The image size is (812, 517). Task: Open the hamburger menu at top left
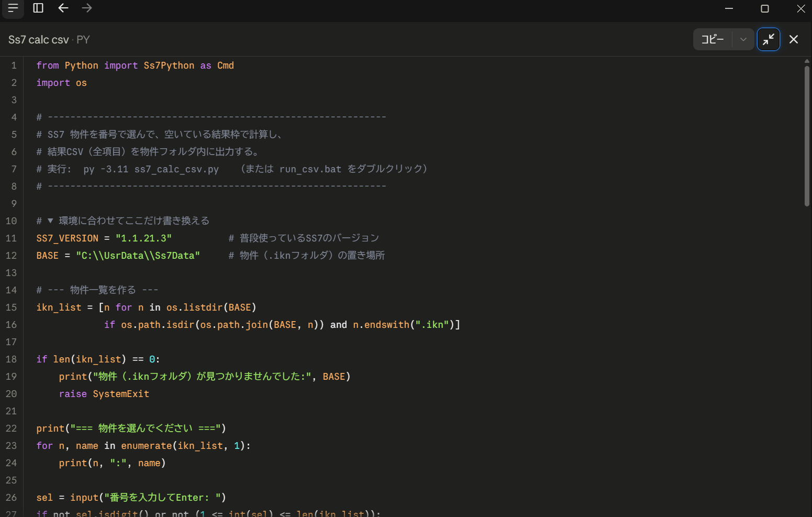[x=13, y=8]
